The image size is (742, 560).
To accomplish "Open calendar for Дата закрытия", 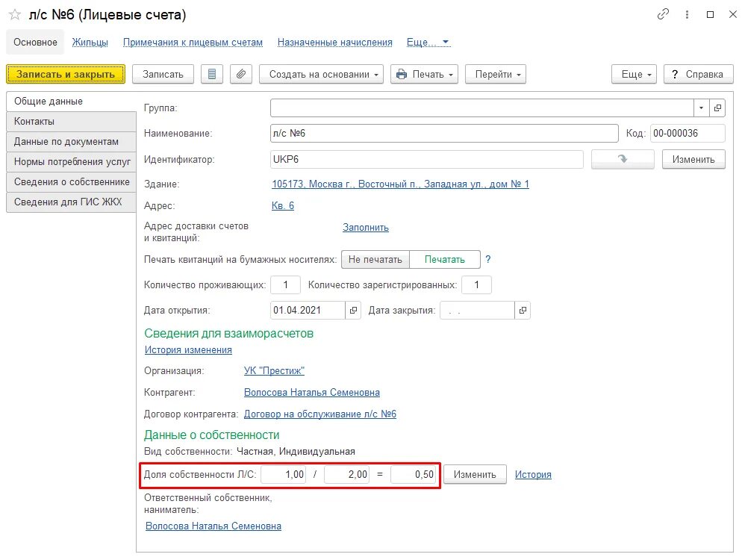I will point(523,311).
